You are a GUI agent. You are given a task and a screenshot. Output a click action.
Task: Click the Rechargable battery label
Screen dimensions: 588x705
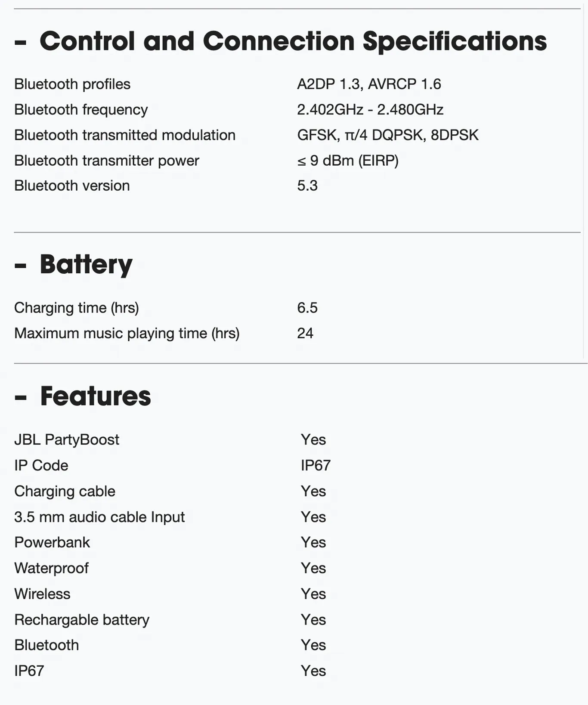point(82,620)
